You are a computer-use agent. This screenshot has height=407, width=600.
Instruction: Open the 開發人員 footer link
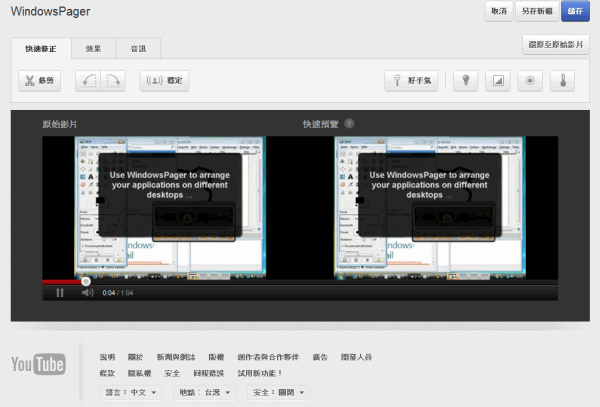[356, 357]
